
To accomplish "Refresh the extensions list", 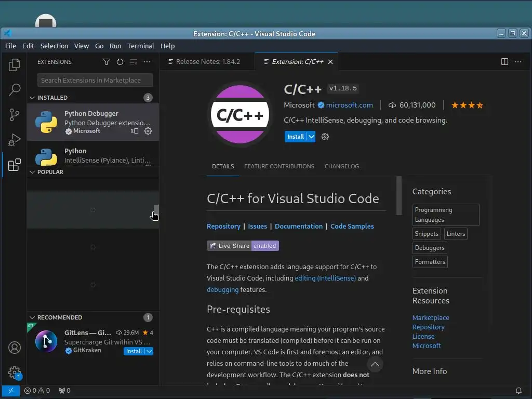I will [120, 62].
